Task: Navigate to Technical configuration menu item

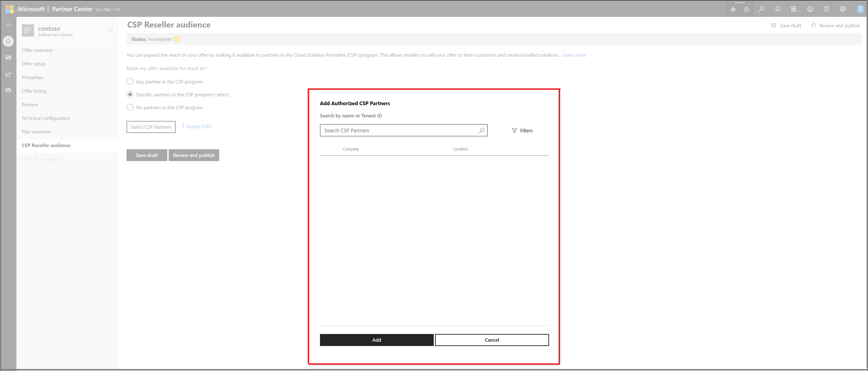Action: pyautogui.click(x=45, y=117)
